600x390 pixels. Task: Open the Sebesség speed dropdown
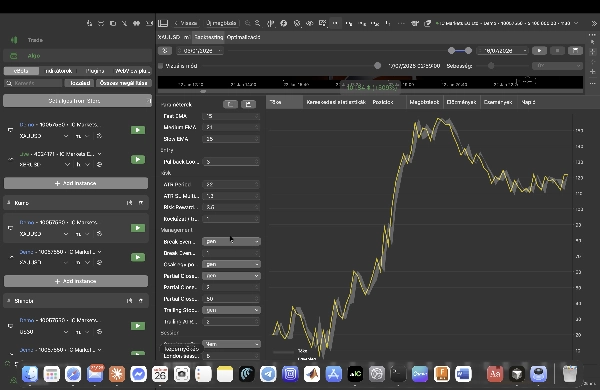coord(557,66)
